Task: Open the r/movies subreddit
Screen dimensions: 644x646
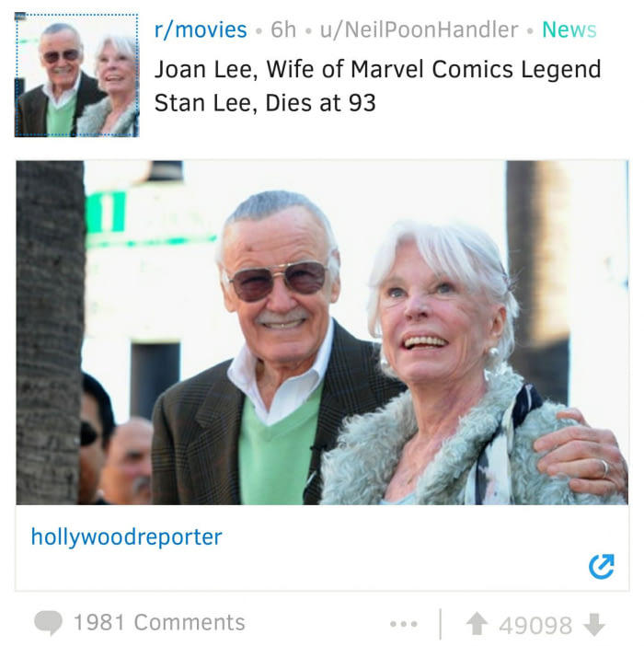Action: (201, 29)
